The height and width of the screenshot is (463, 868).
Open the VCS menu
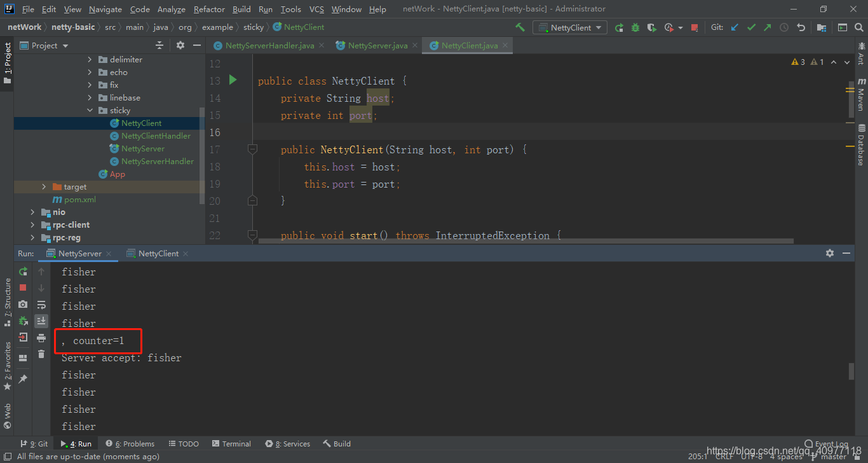316,9
